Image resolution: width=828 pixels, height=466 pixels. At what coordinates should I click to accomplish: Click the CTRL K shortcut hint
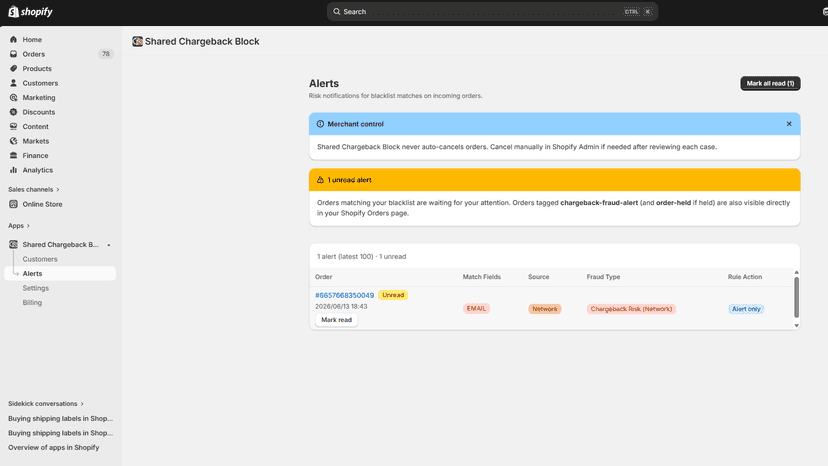[638, 12]
